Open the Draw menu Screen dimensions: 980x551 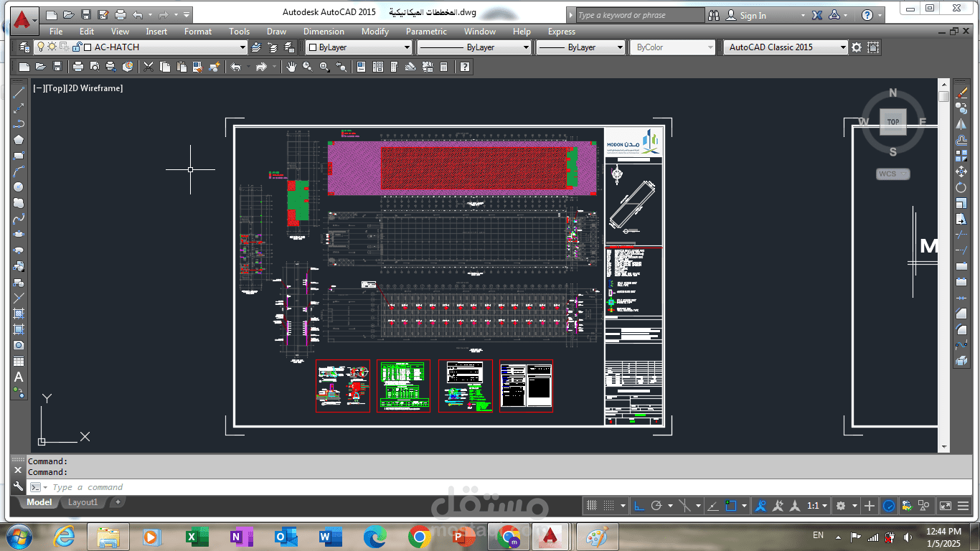point(276,32)
